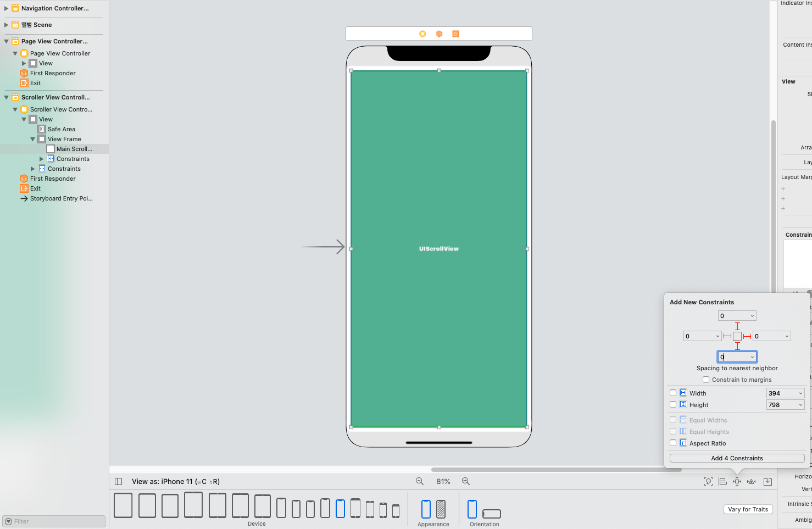The width and height of the screenshot is (812, 529).
Task: Click the Aspect Ratio constraint icon
Action: click(x=683, y=443)
